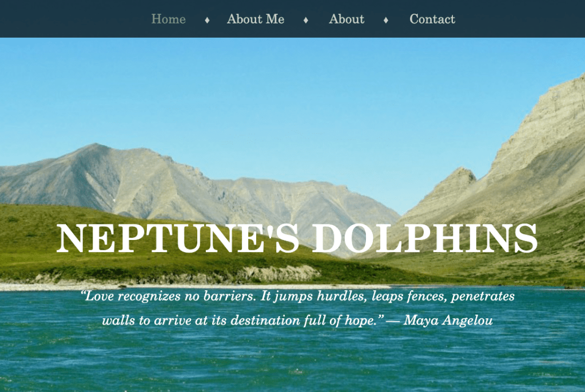Click diamond separator between About Me and About

pyautogui.click(x=305, y=20)
